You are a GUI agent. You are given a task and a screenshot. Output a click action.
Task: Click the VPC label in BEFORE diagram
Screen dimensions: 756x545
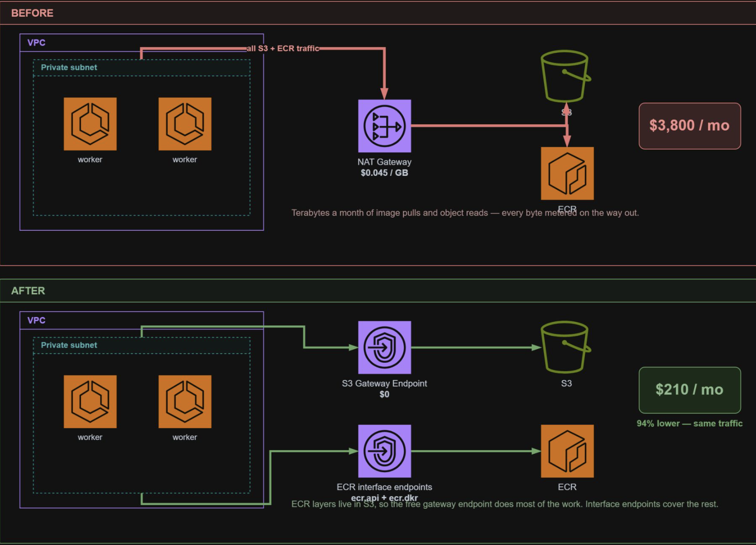pos(36,43)
